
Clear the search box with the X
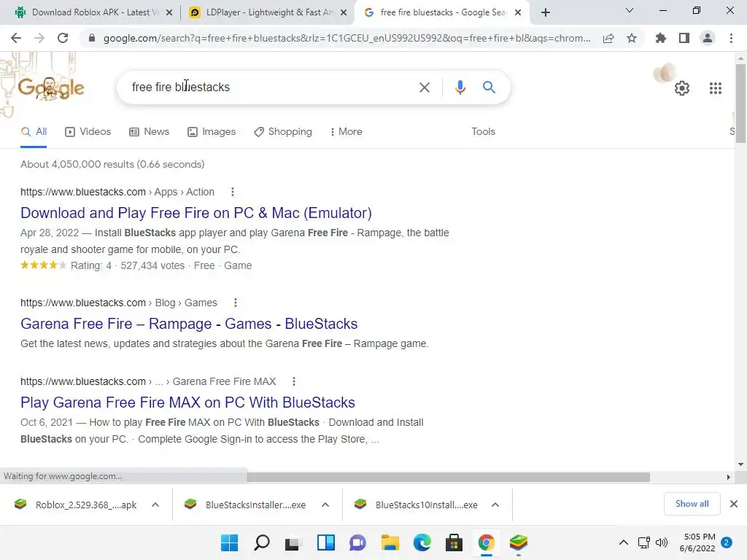[x=424, y=87]
